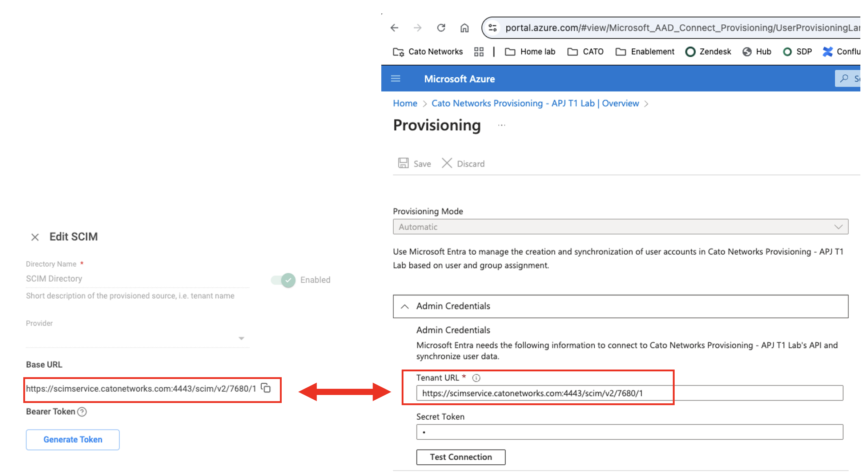Save the provisioning configuration

[x=414, y=163]
